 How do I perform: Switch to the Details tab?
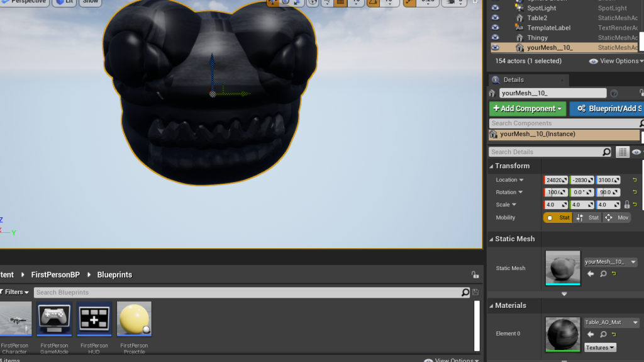coord(513,80)
